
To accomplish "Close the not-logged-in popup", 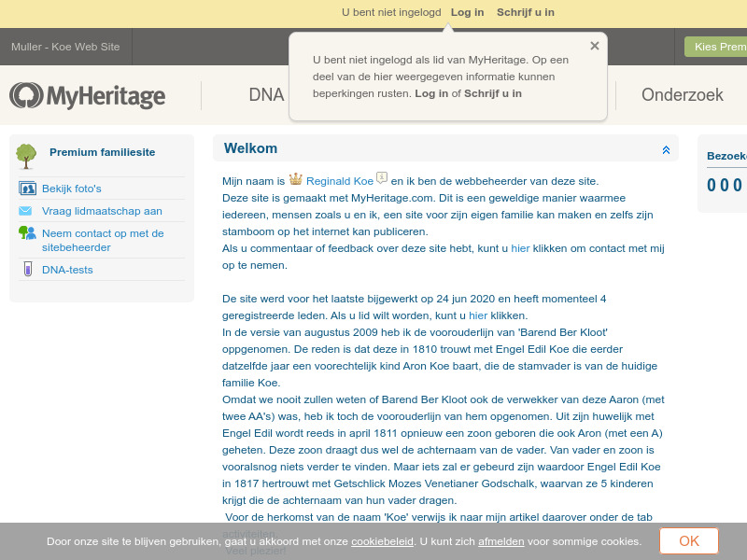I will tap(595, 46).
